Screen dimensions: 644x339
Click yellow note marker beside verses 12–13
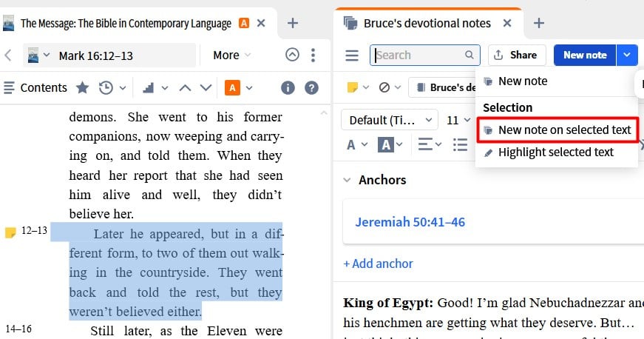10,232
